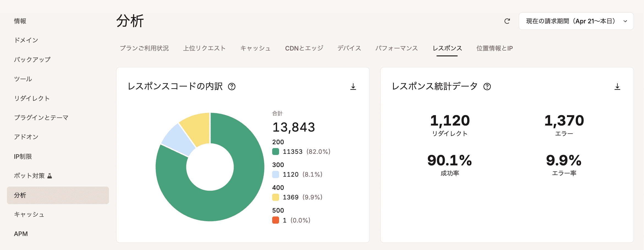Image resolution: width=644 pixels, height=250 pixels.
Task: Open ボット対策 in sidebar
Action: coord(29,176)
